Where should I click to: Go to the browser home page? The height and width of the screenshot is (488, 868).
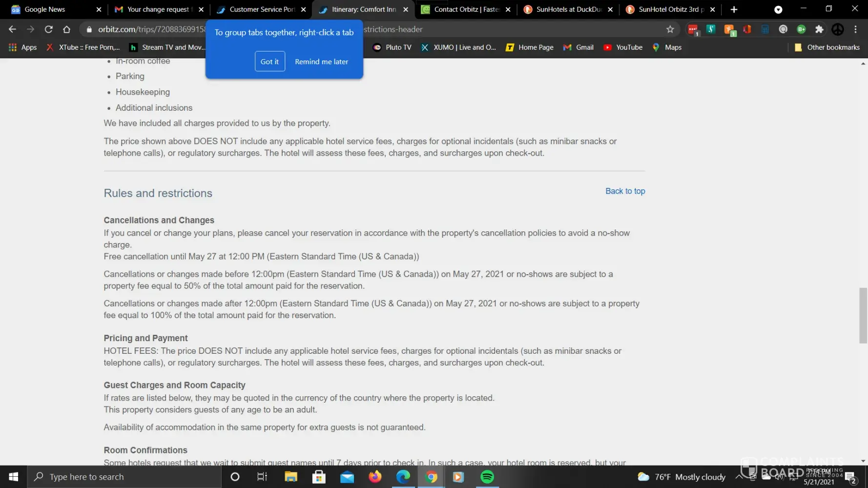coord(66,29)
